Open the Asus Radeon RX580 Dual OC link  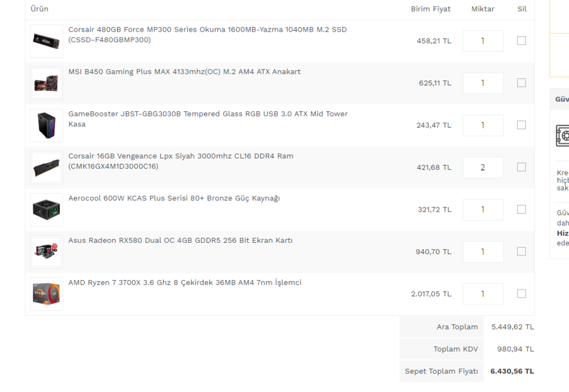pos(180,240)
